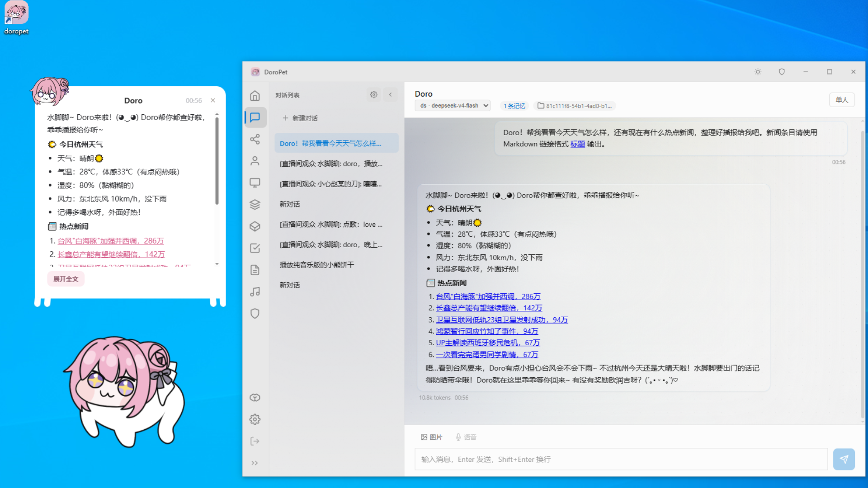
Task: Click the 标题 link in user message
Action: click(x=578, y=144)
